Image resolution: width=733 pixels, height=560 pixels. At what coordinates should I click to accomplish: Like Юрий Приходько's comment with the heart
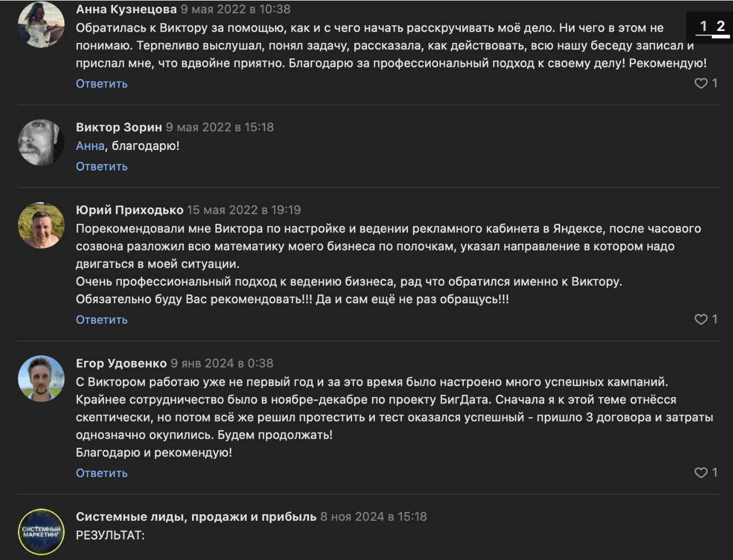point(701,319)
